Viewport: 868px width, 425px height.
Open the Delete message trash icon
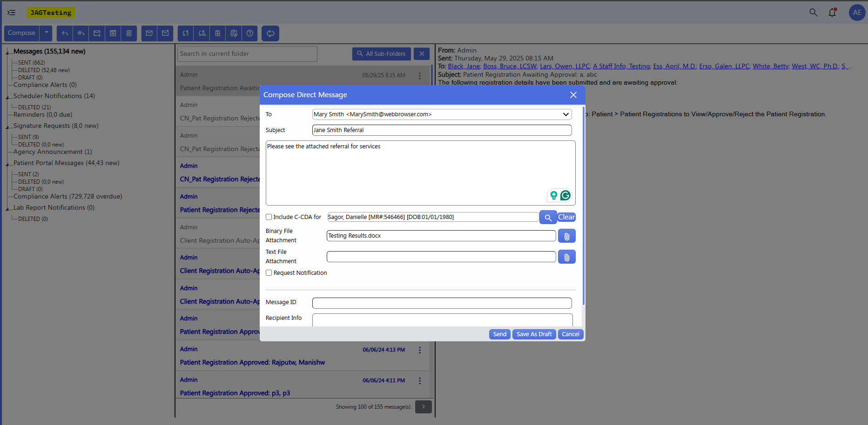(129, 33)
